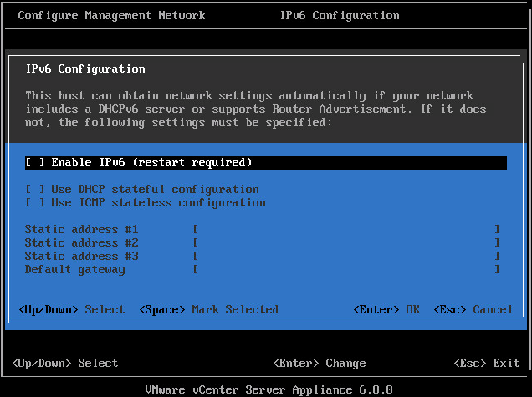Click the Static address #2 input field

pyautogui.click(x=346, y=242)
